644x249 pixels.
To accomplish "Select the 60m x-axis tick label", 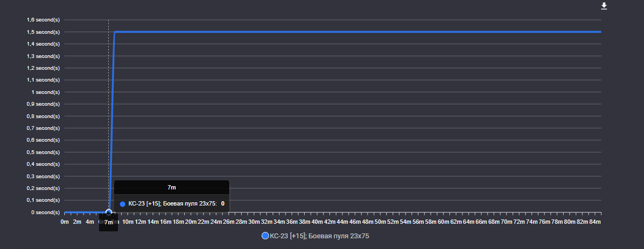I will pyautogui.click(x=444, y=222).
